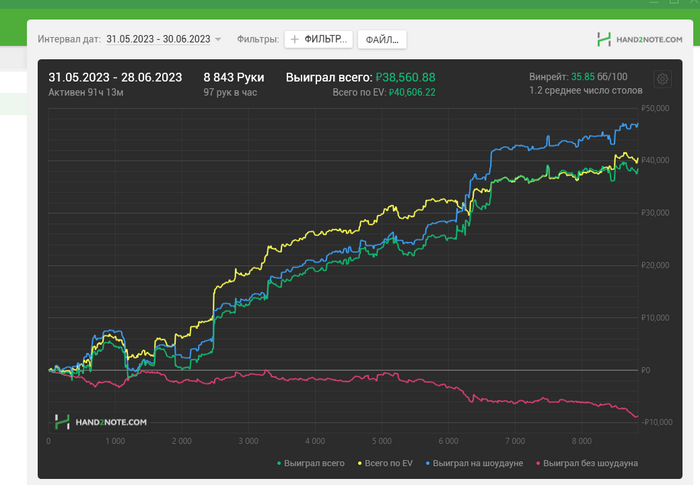Click the Активен 91ч 13м text
The width and height of the screenshot is (700, 485).
pos(86,92)
